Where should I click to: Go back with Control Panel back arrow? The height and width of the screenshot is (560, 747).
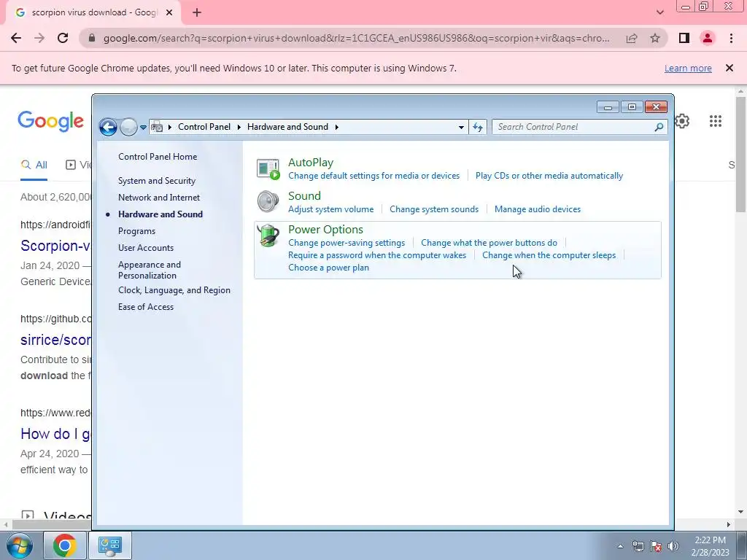[x=108, y=127]
